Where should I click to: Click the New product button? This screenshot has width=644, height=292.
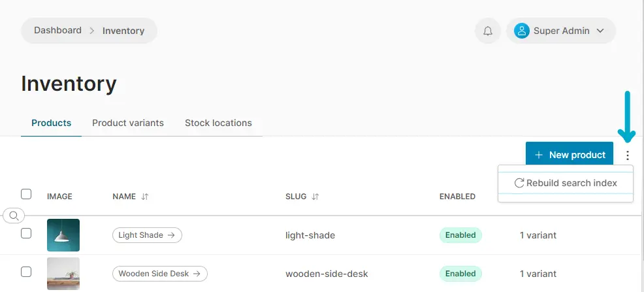(x=570, y=155)
